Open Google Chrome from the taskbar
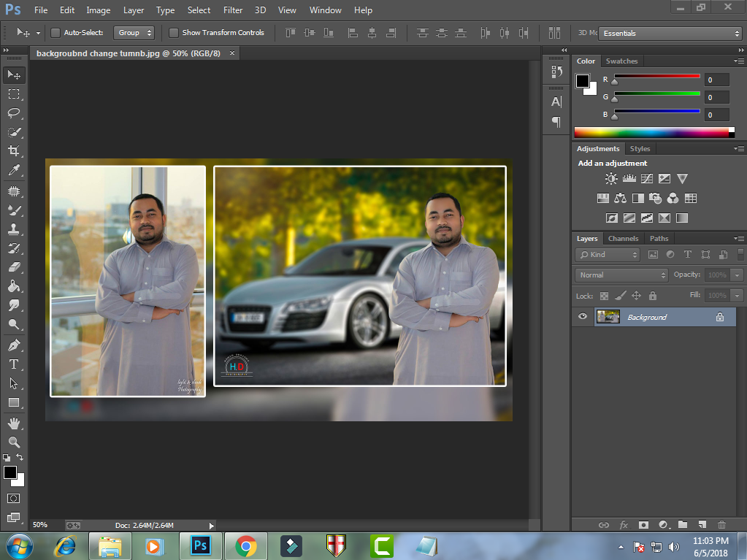The width and height of the screenshot is (747, 560). (x=245, y=545)
